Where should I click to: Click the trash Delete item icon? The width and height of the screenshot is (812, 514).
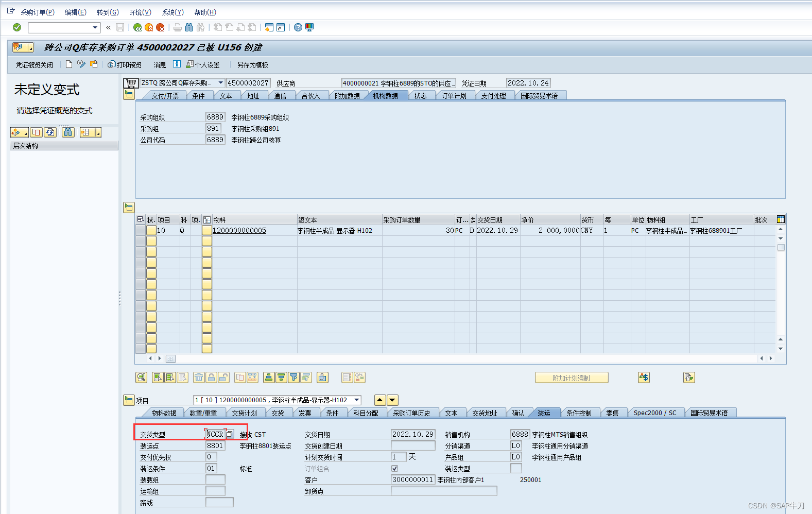point(199,378)
